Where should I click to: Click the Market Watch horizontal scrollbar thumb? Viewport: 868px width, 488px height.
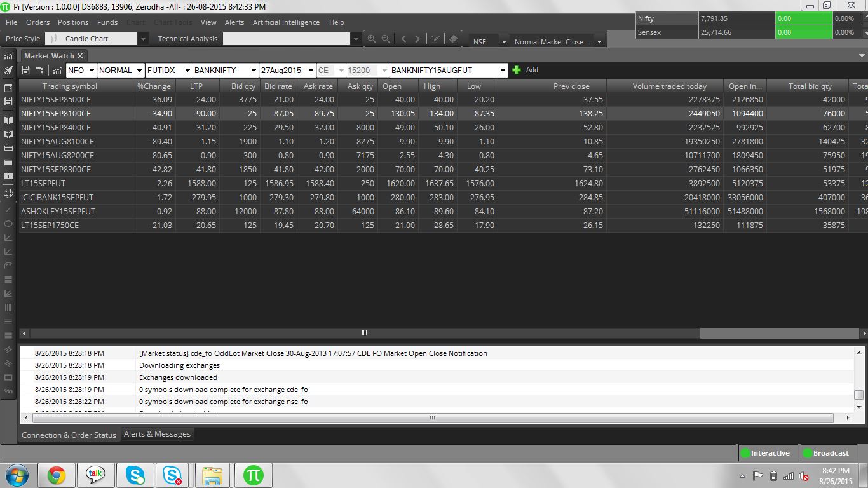(364, 333)
